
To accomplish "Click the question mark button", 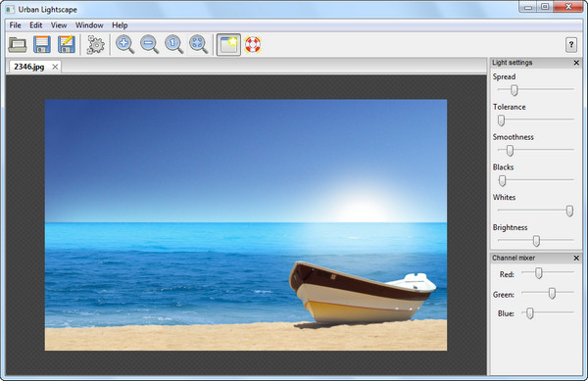I will click(x=571, y=45).
